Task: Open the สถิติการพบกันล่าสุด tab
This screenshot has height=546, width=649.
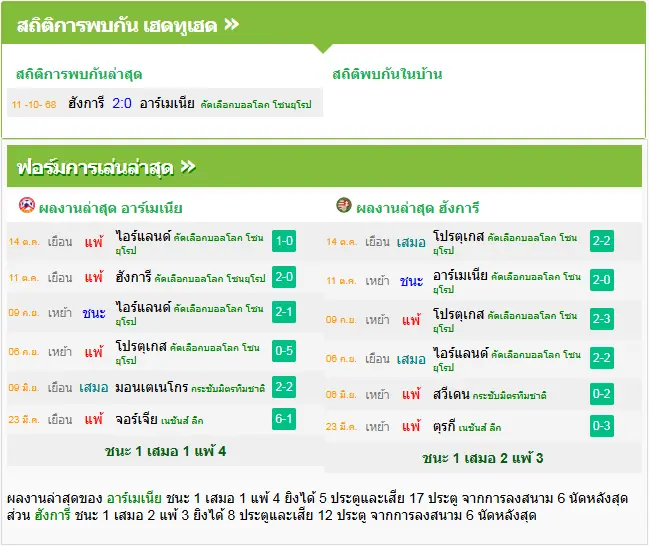Action: 79,75
